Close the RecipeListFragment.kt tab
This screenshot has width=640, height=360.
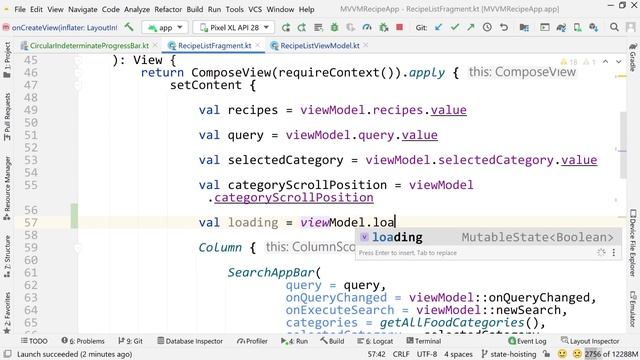click(258, 45)
